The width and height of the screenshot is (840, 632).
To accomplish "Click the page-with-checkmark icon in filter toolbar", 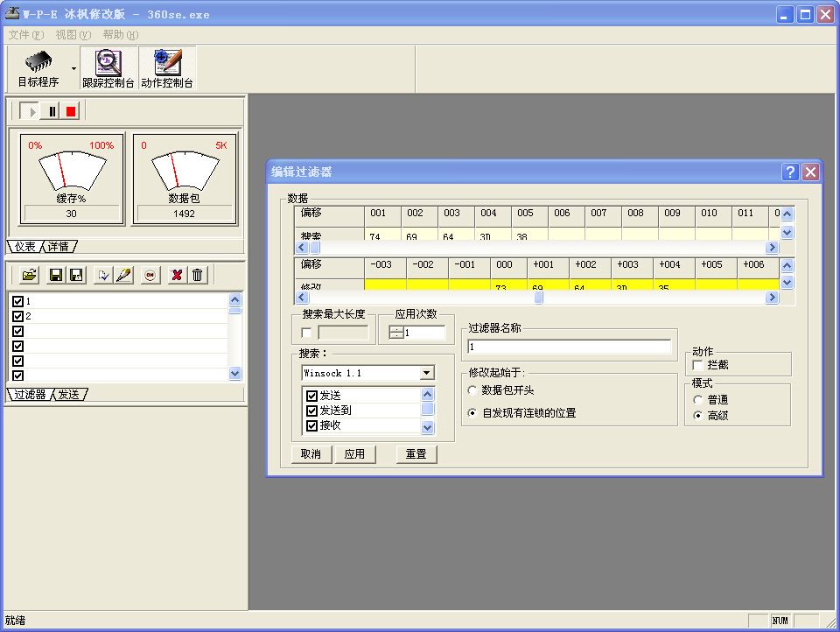I will pos(103,275).
